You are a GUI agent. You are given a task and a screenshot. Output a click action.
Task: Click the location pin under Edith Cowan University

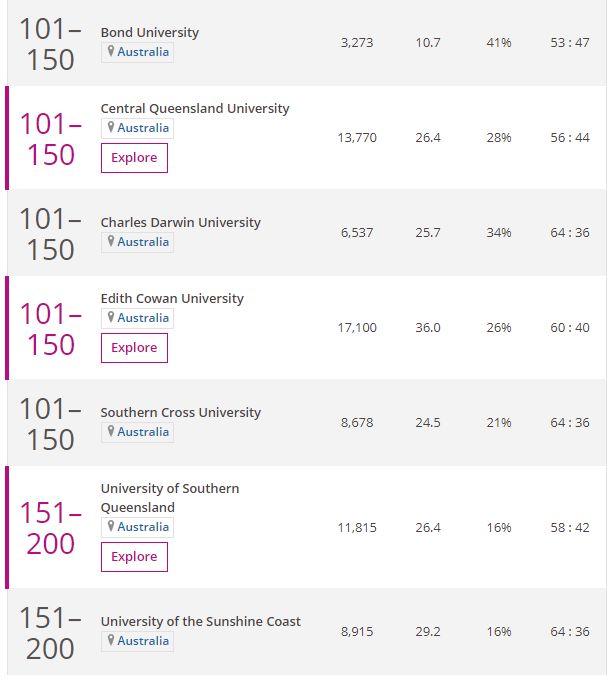point(111,317)
